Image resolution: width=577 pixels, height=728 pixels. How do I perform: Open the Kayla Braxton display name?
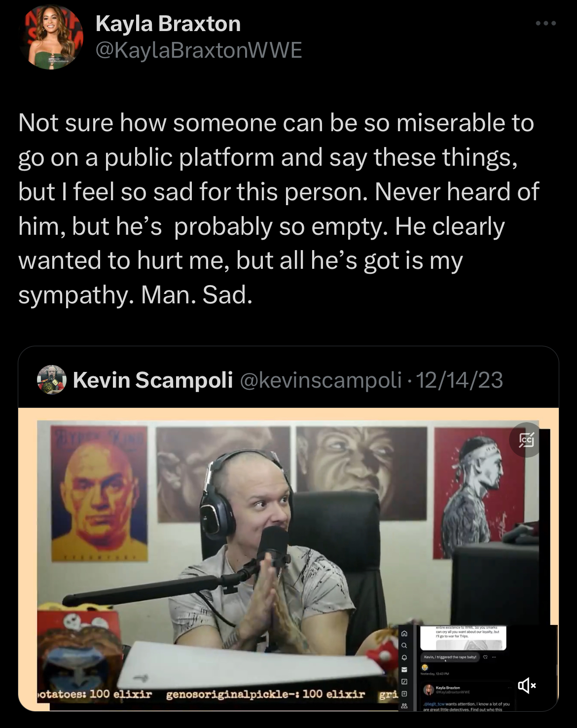point(168,24)
